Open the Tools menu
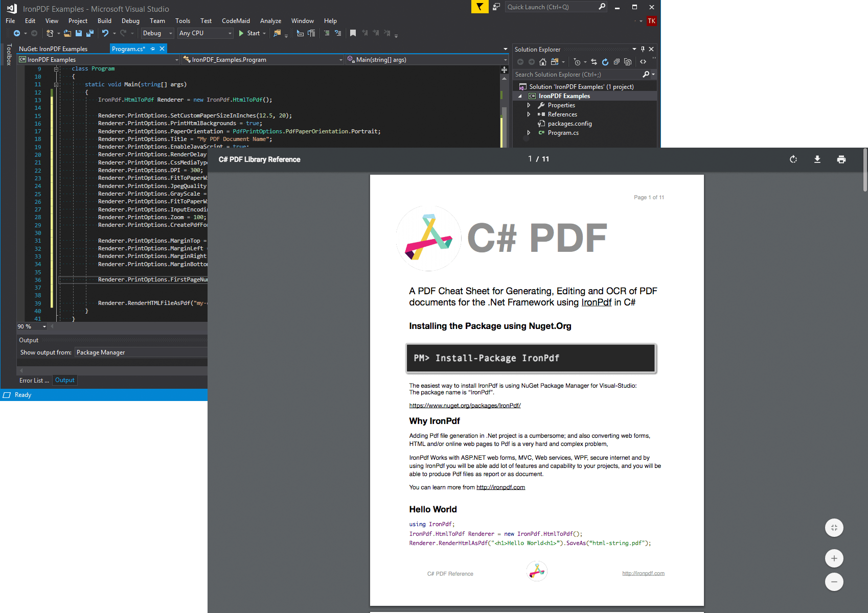Viewport: 868px width, 613px height. coord(182,20)
